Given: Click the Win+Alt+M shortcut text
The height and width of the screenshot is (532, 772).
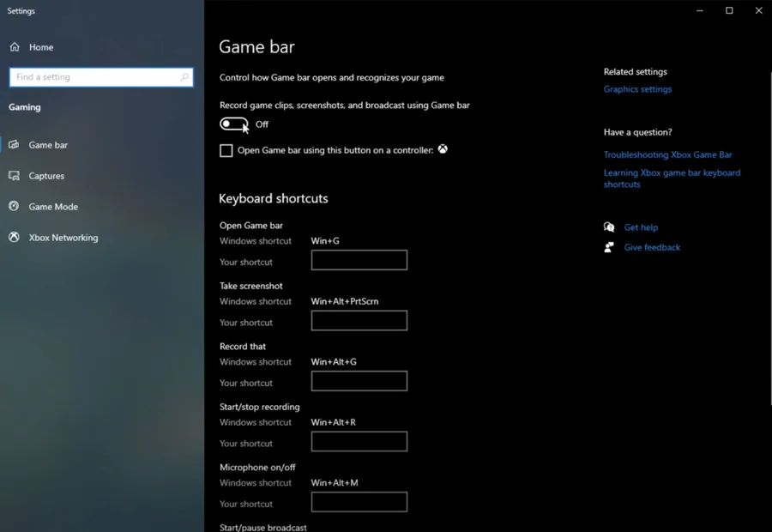Looking at the screenshot, I should point(335,483).
